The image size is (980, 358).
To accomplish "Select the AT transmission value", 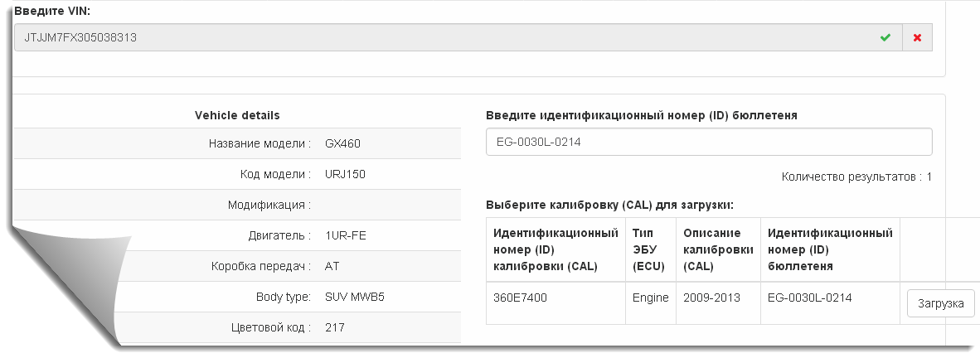I will 333,266.
